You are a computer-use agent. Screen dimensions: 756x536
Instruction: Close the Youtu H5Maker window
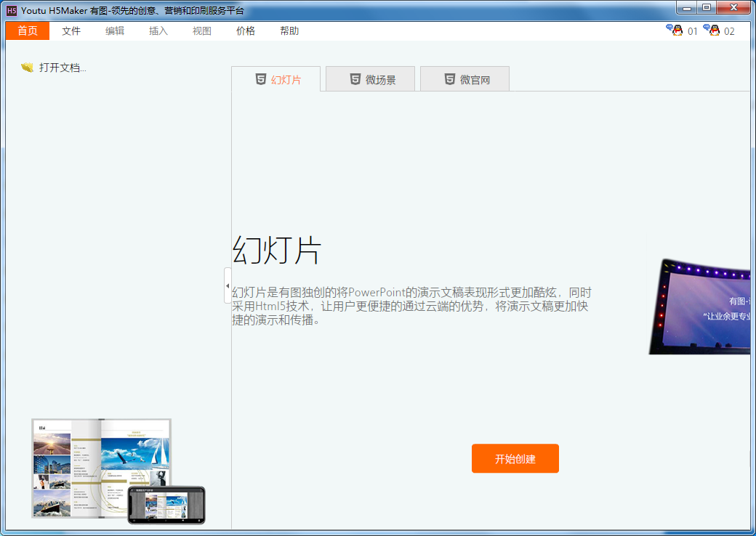pos(733,8)
